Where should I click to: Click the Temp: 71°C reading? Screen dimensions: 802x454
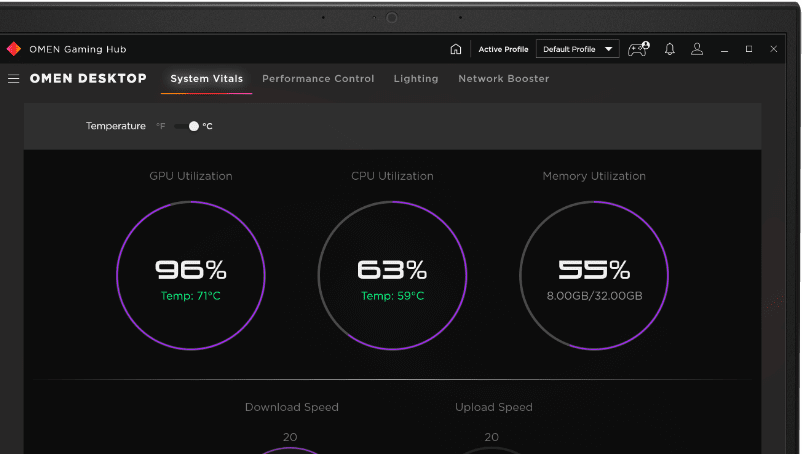[191, 296]
